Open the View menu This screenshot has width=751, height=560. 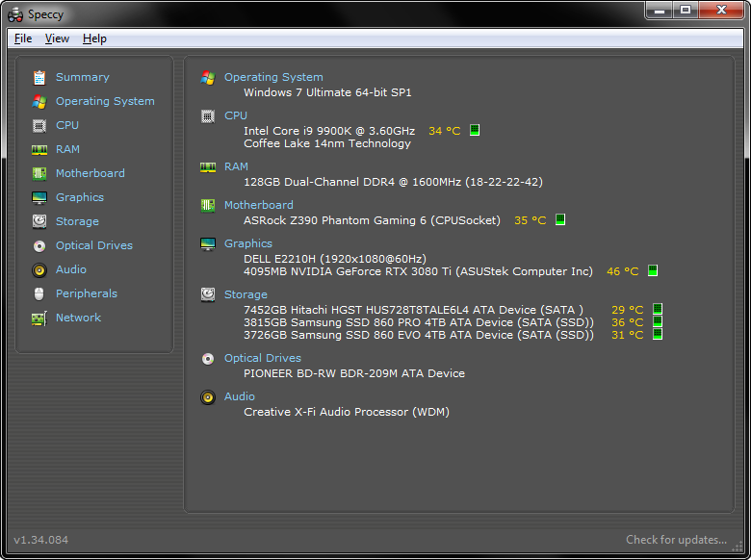(x=57, y=38)
